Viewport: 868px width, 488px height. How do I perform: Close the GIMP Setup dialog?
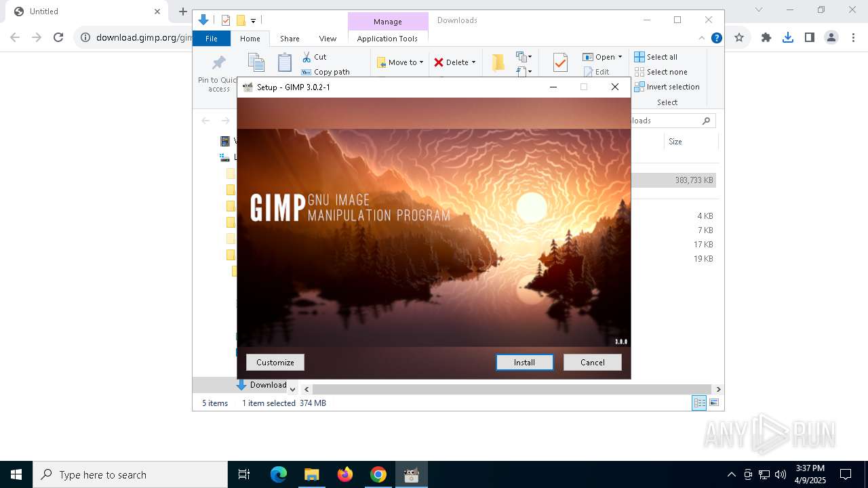click(615, 87)
